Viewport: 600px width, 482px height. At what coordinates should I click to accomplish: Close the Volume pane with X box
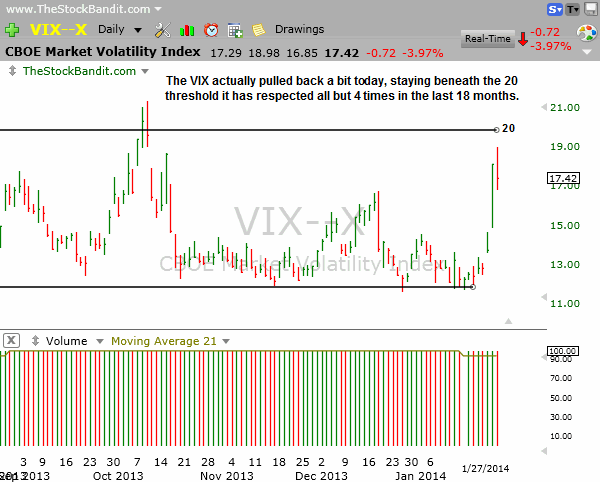[11, 341]
